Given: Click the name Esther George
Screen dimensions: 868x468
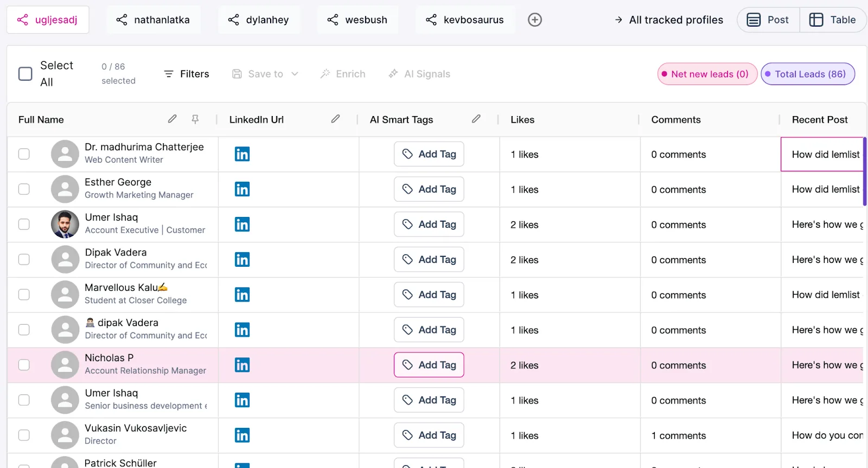Looking at the screenshot, I should pyautogui.click(x=118, y=182).
